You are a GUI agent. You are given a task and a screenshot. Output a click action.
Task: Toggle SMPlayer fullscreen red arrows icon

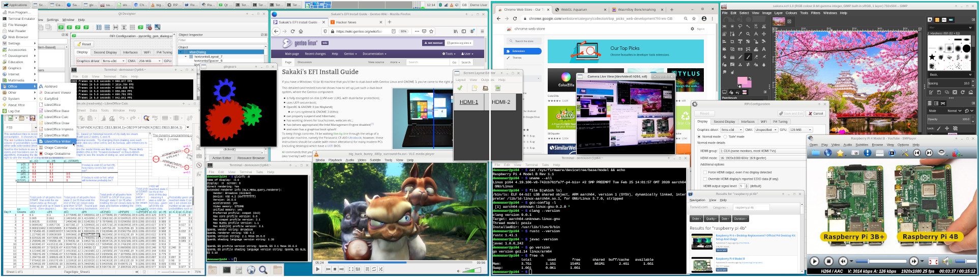[933, 261]
